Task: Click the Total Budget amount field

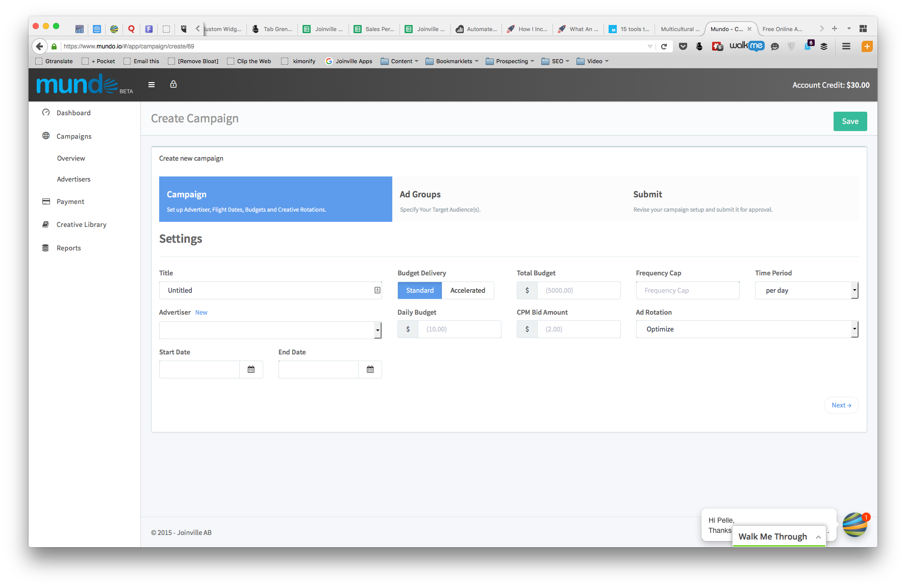Action: [579, 290]
